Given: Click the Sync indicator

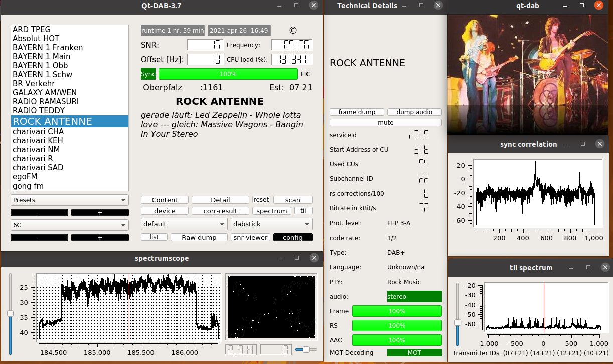Looking at the screenshot, I should click(x=148, y=74).
